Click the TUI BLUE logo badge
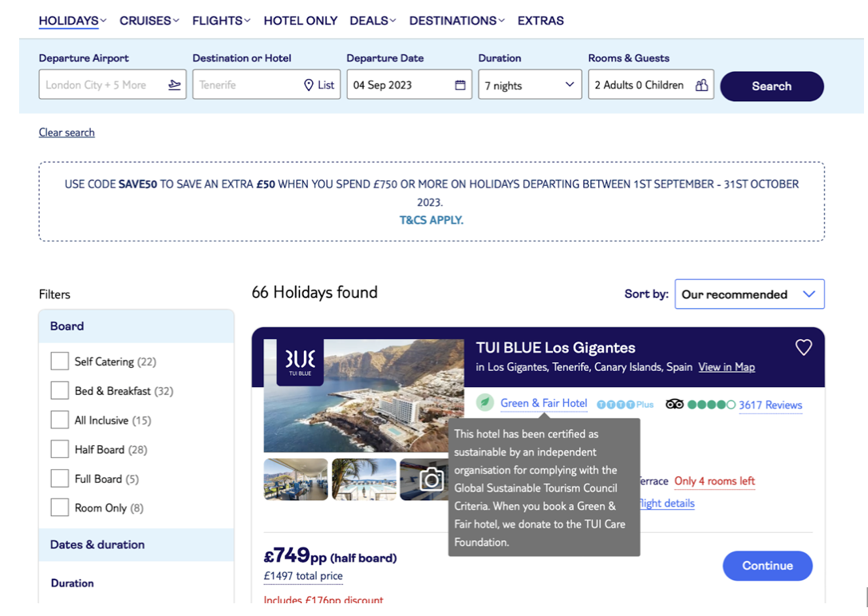The width and height of the screenshot is (868, 616). click(300, 362)
